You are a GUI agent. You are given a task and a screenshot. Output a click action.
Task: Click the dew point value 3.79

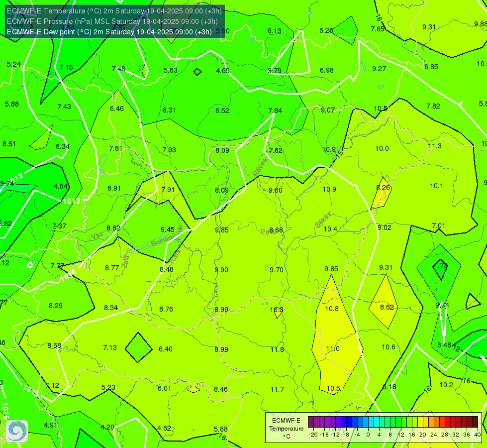[x=275, y=71]
